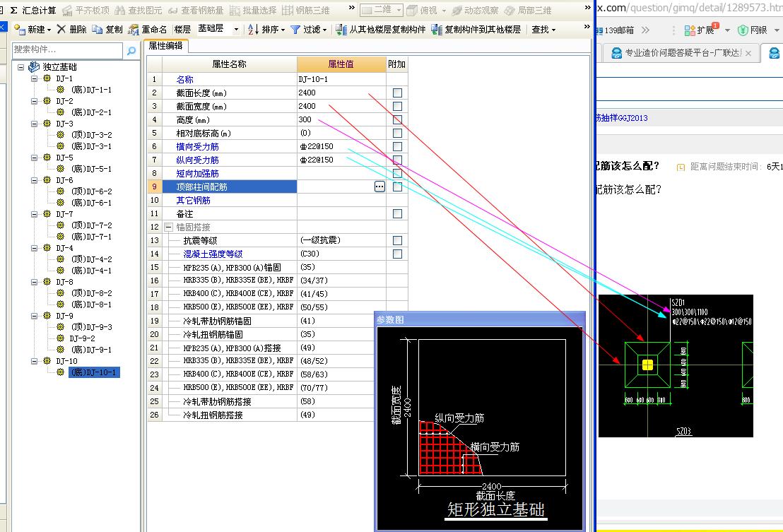Select the DJ-9-2 tree item

pos(83,338)
